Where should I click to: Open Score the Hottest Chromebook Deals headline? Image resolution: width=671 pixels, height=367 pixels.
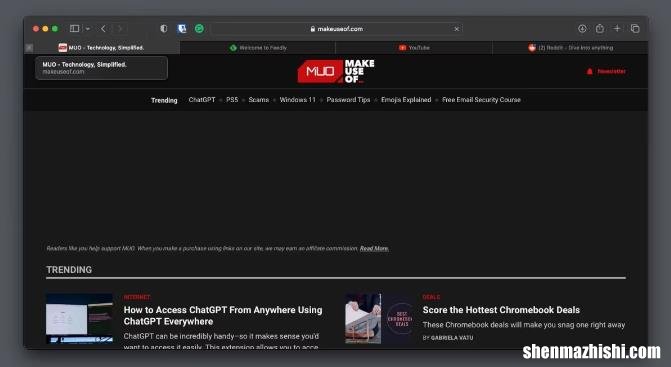pos(501,310)
